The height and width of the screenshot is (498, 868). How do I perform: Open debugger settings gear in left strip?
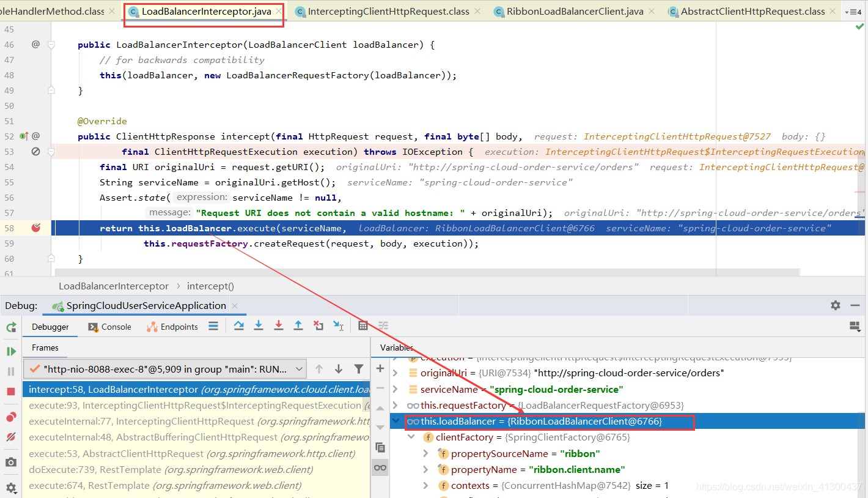(11, 488)
